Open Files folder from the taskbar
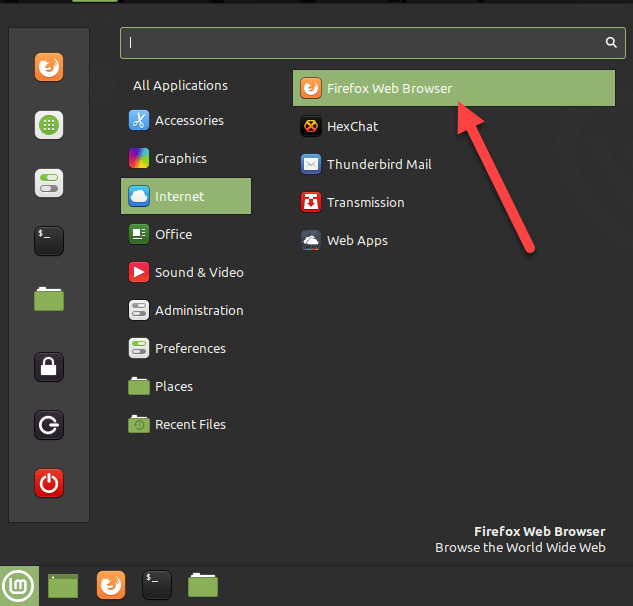633x606 pixels. point(203,585)
